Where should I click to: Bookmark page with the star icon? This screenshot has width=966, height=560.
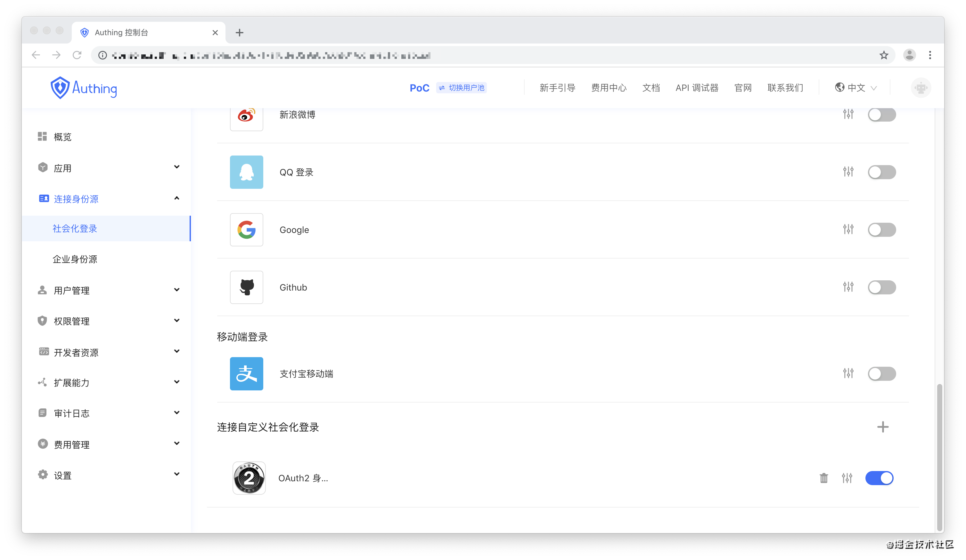pyautogui.click(x=884, y=55)
